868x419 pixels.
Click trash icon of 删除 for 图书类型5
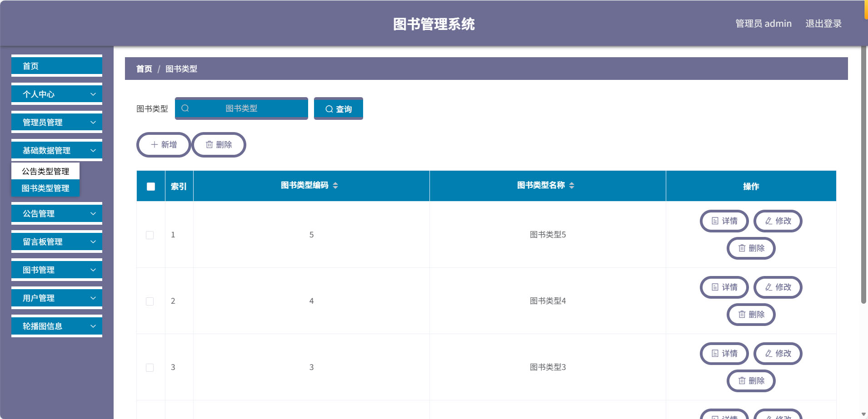coord(742,248)
